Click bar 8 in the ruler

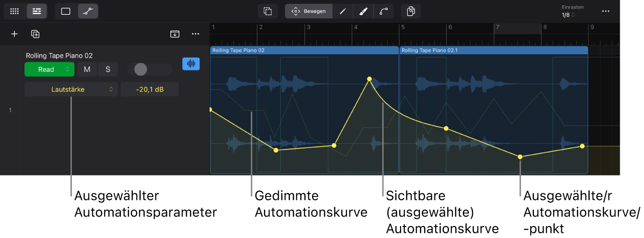point(545,27)
